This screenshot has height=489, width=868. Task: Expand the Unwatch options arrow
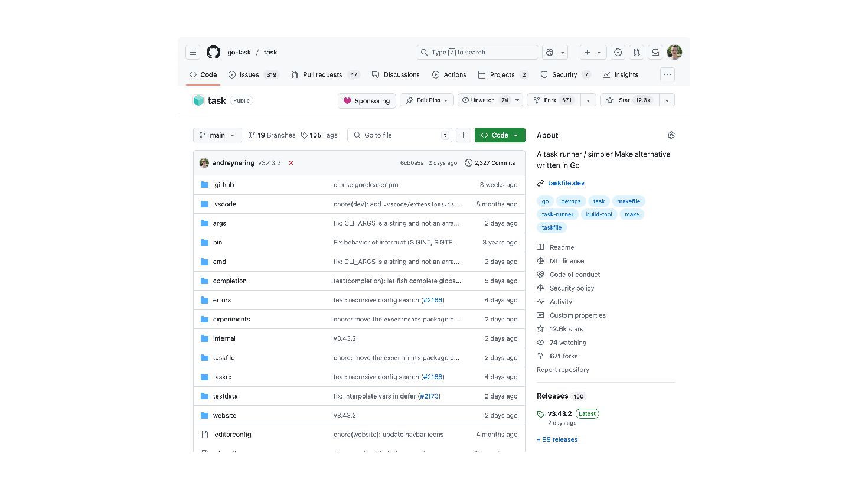point(517,100)
